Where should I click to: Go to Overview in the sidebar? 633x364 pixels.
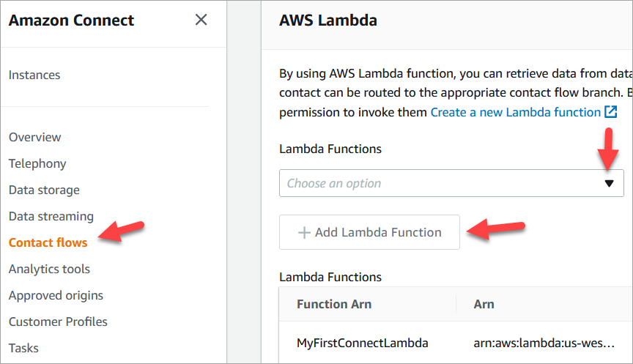pyautogui.click(x=35, y=137)
